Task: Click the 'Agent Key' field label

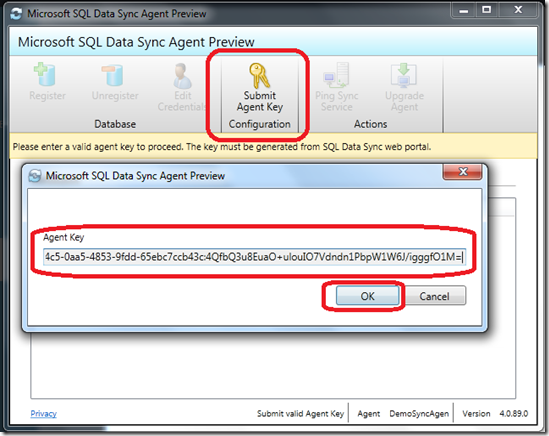Action: [x=63, y=237]
